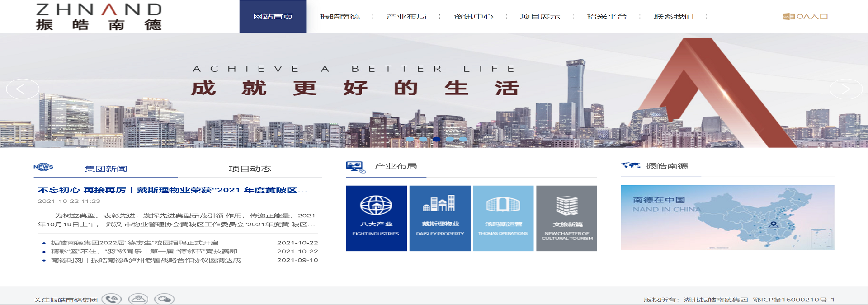Image resolution: width=868 pixels, height=305 pixels.
Task: Select the first carousel indicator dot
Action: [410, 139]
